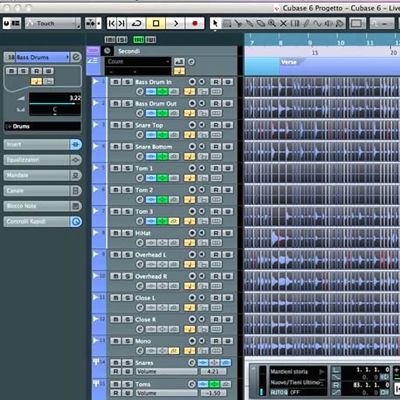This screenshot has width=400, height=400.
Task: Select the Draw pencil tool
Action: 306,24
